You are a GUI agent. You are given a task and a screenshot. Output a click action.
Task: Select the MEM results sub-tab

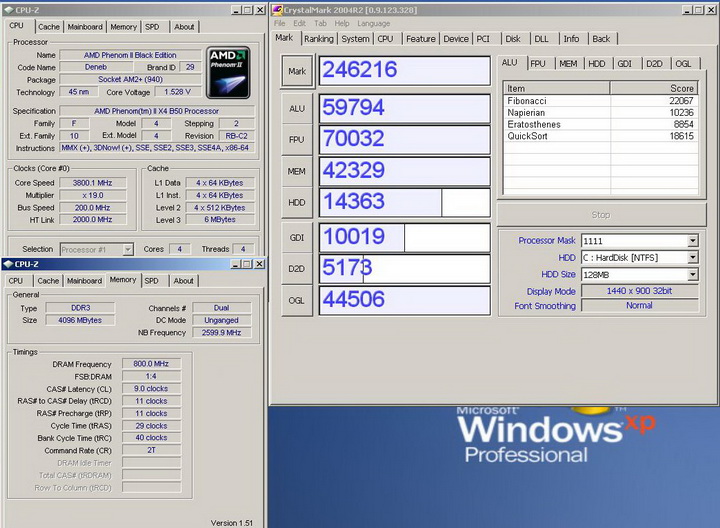point(568,64)
